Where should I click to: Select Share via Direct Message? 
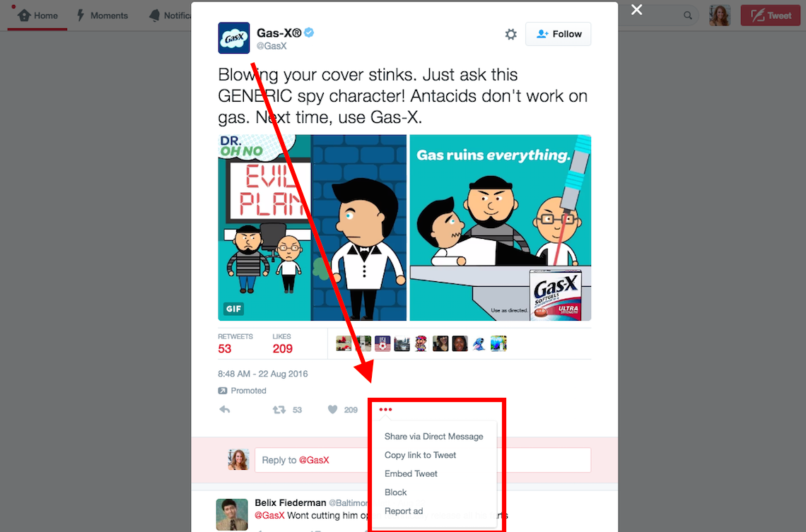click(434, 437)
